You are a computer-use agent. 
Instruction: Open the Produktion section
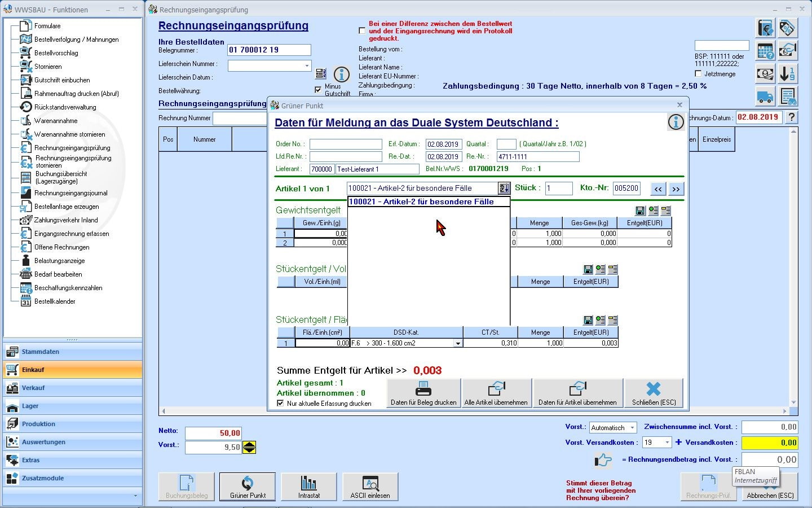point(73,424)
